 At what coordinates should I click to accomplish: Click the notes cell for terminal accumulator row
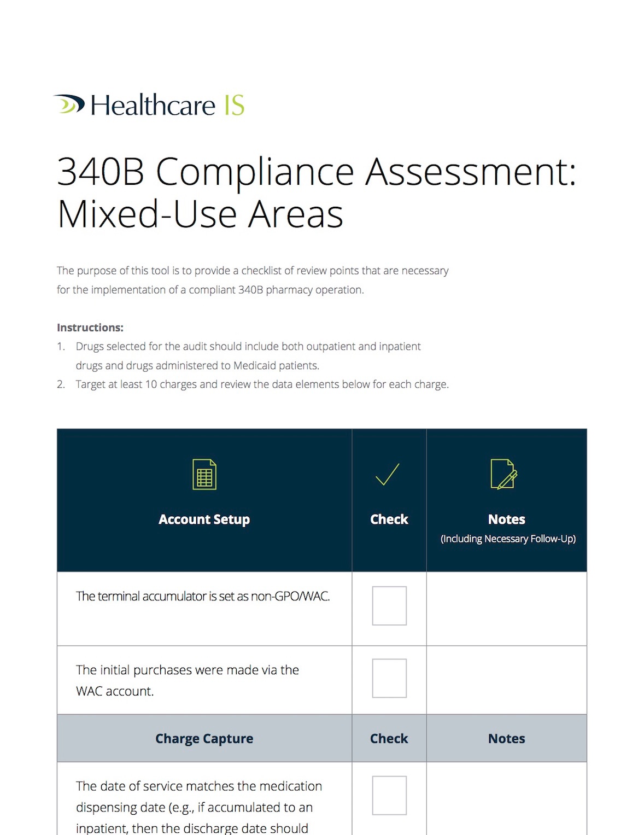coord(506,609)
